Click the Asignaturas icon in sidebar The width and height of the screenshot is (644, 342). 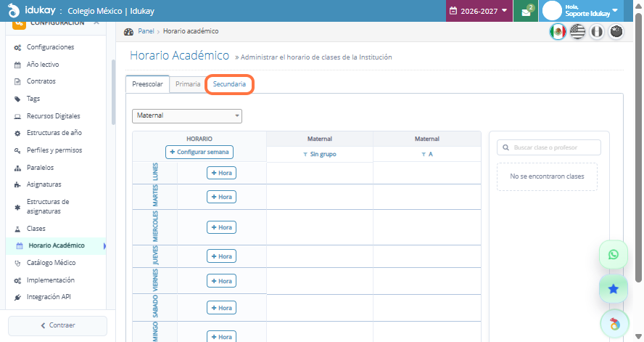click(x=17, y=185)
